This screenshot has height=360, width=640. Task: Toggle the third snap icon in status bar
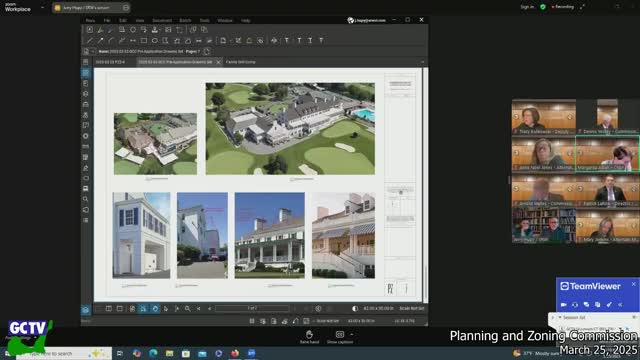[x=273, y=321]
